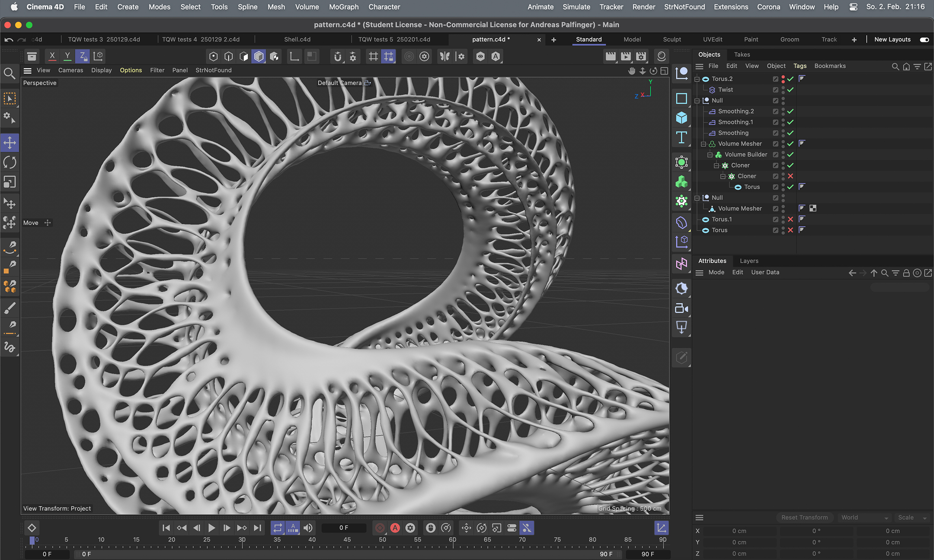Click the Autokeying button
The height and width of the screenshot is (560, 934).
click(x=395, y=528)
